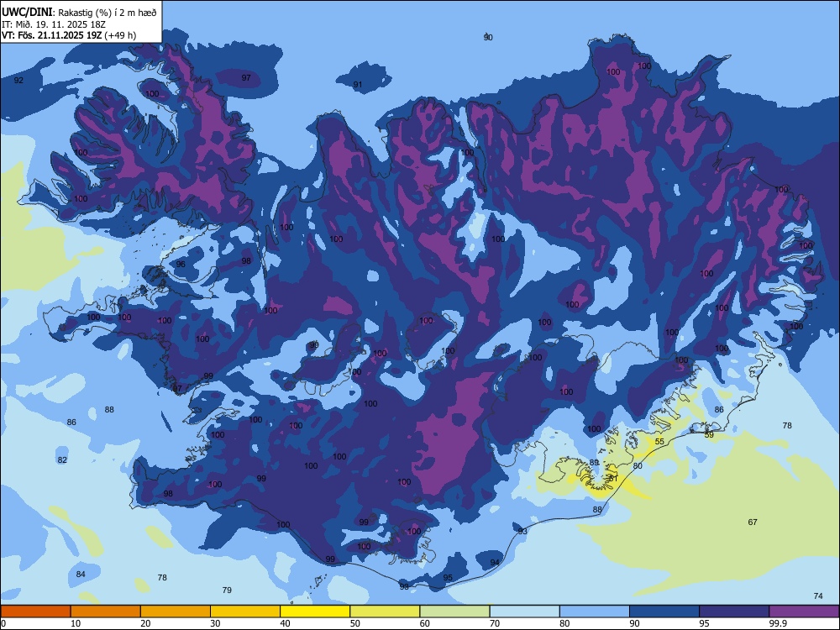Image resolution: width=840 pixels, height=630 pixels.
Task: Click the '30' legend tick label
Action: coord(215,623)
